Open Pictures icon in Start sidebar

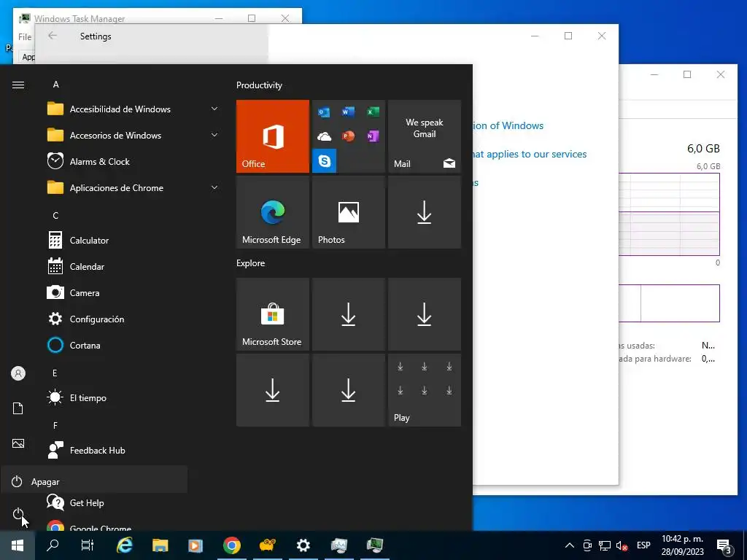click(18, 443)
